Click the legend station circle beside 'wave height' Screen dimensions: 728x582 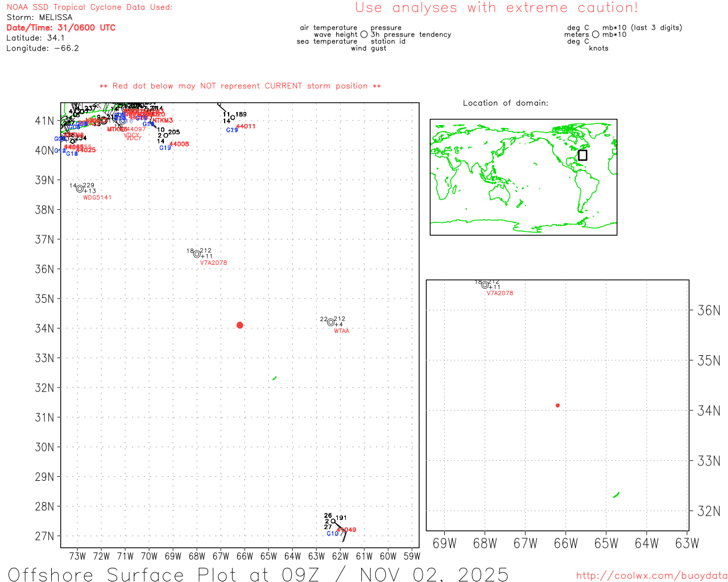coord(364,35)
